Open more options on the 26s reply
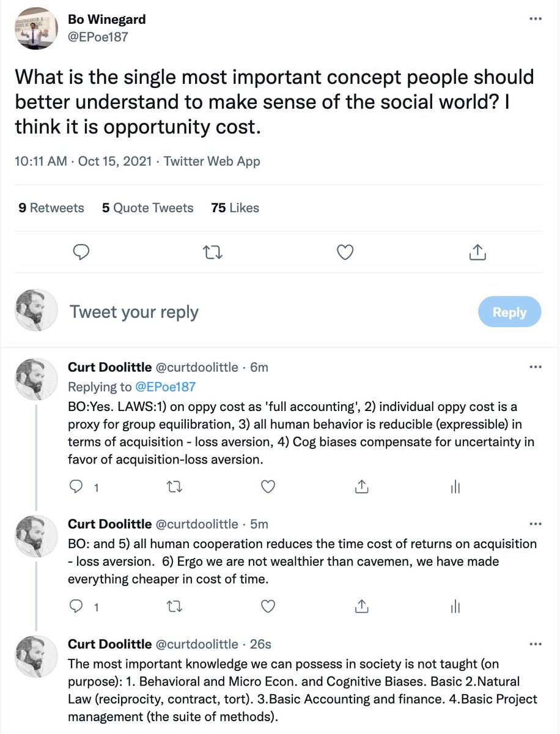 [x=535, y=644]
